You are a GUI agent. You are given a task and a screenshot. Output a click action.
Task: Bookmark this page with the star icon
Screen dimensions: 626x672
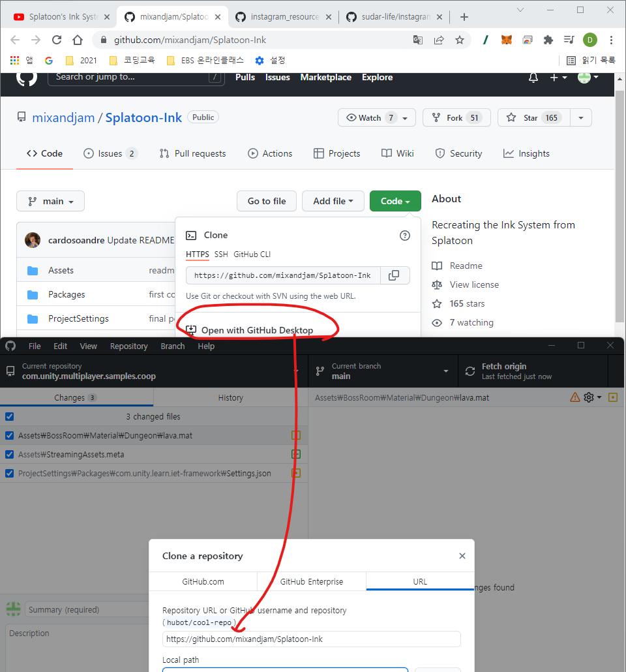(460, 40)
